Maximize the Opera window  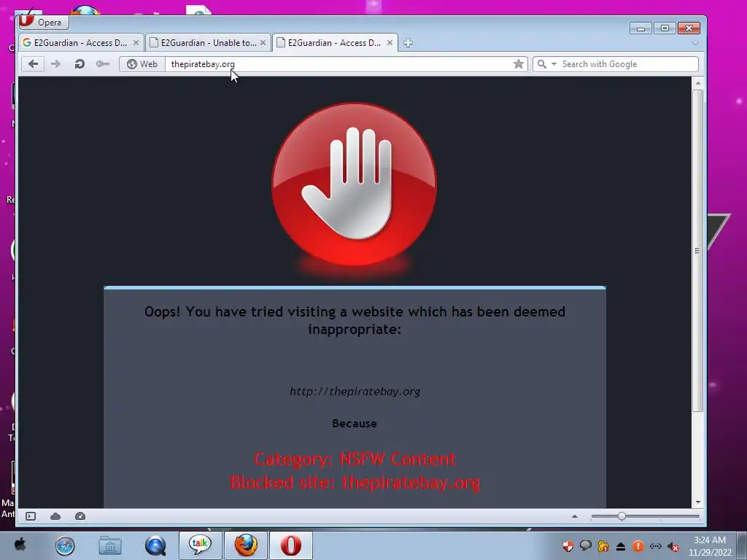tap(665, 28)
